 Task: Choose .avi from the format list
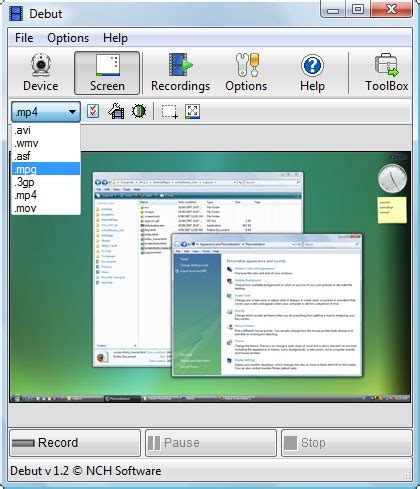click(46, 130)
